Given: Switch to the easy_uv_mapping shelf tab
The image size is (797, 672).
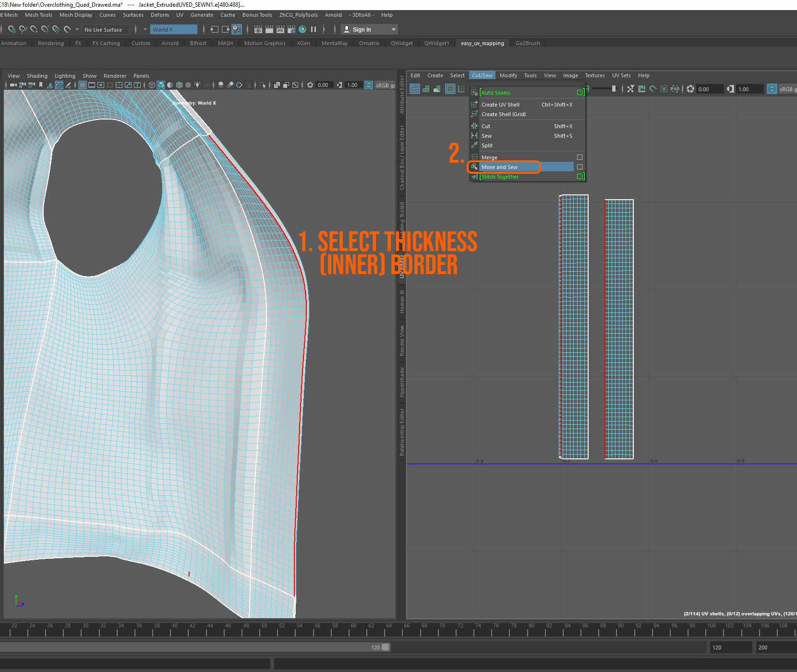Looking at the screenshot, I should tap(482, 43).
